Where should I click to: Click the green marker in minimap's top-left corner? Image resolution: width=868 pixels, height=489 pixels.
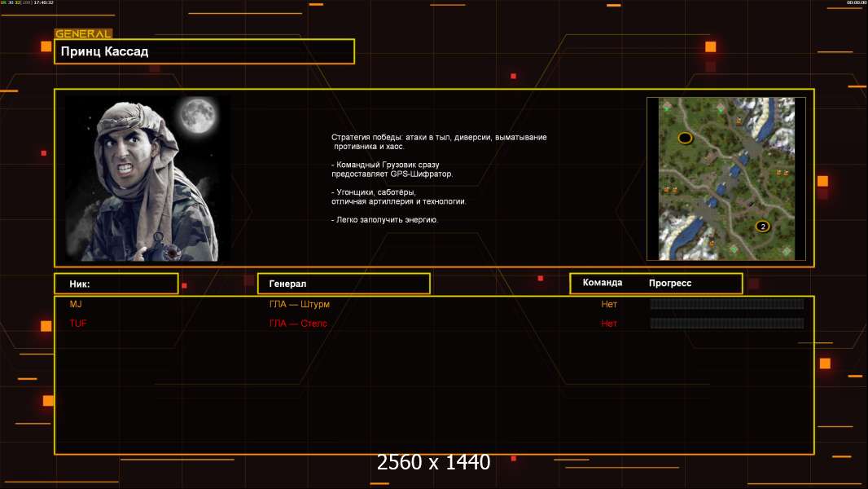tap(667, 108)
